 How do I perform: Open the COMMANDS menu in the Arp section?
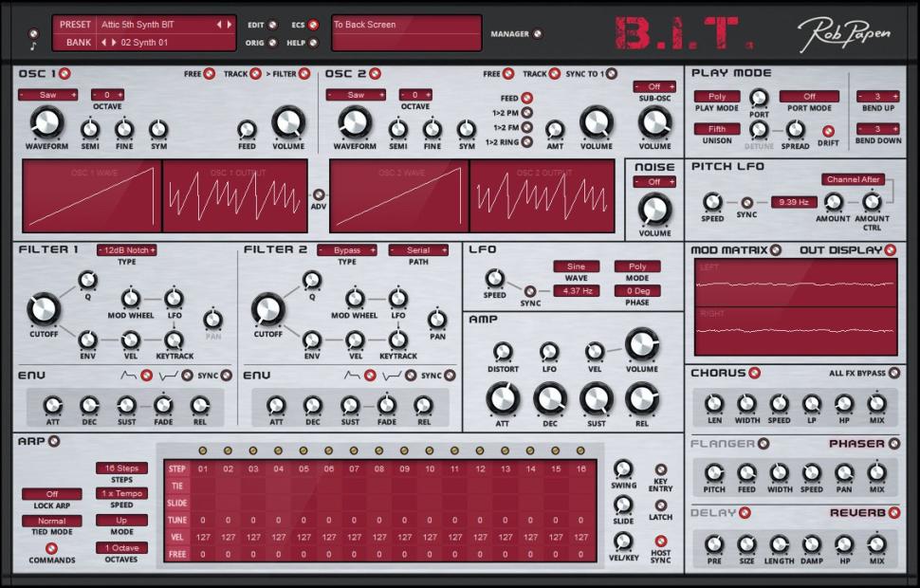(x=52, y=548)
